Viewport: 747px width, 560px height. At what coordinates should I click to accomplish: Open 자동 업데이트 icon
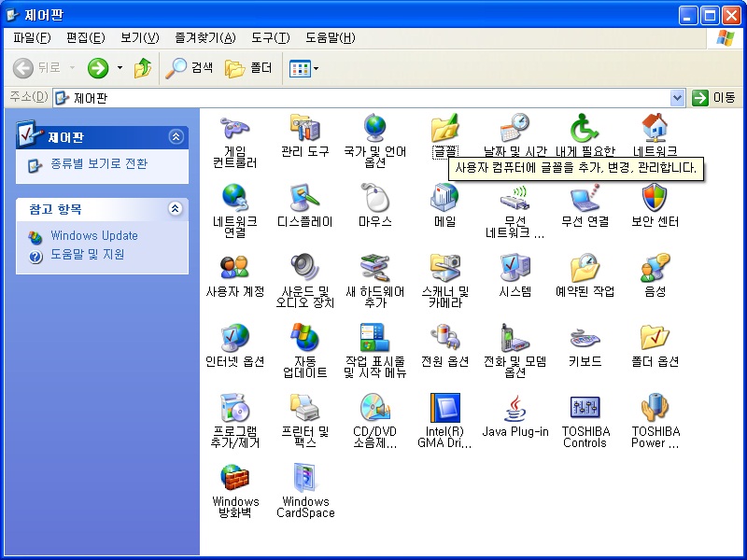(x=305, y=338)
